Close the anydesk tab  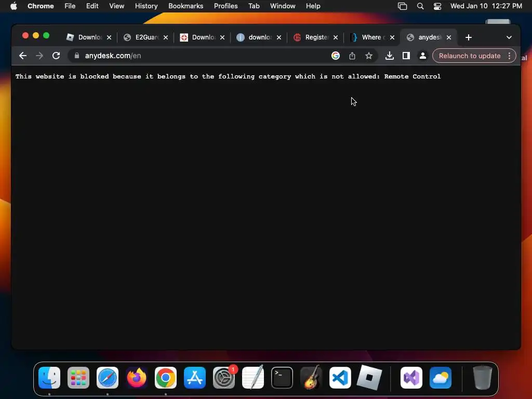tap(449, 37)
